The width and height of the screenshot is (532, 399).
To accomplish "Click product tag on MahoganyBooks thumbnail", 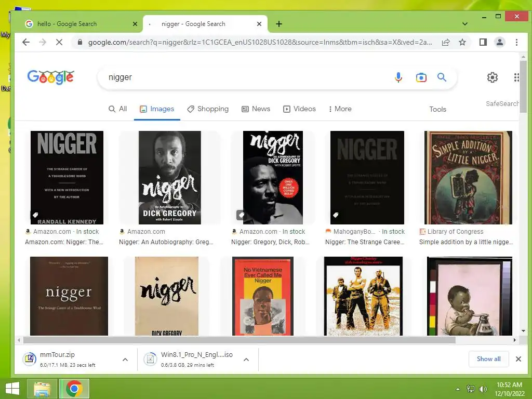I will [x=336, y=215].
